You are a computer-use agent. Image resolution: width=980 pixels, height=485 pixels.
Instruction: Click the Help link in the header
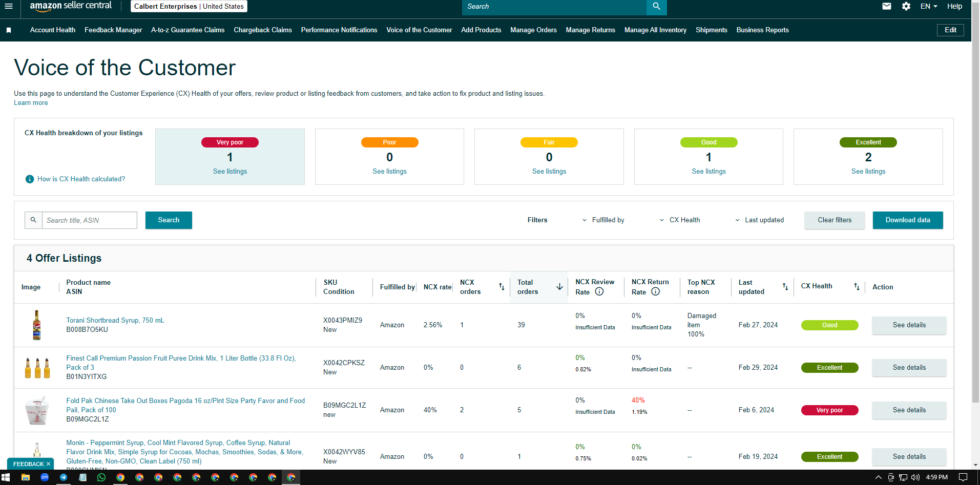point(954,6)
